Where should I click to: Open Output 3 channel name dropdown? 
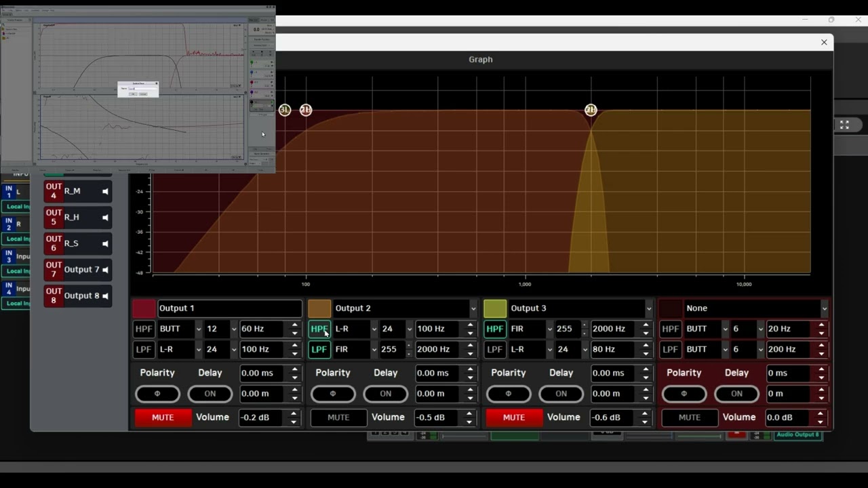click(648, 308)
